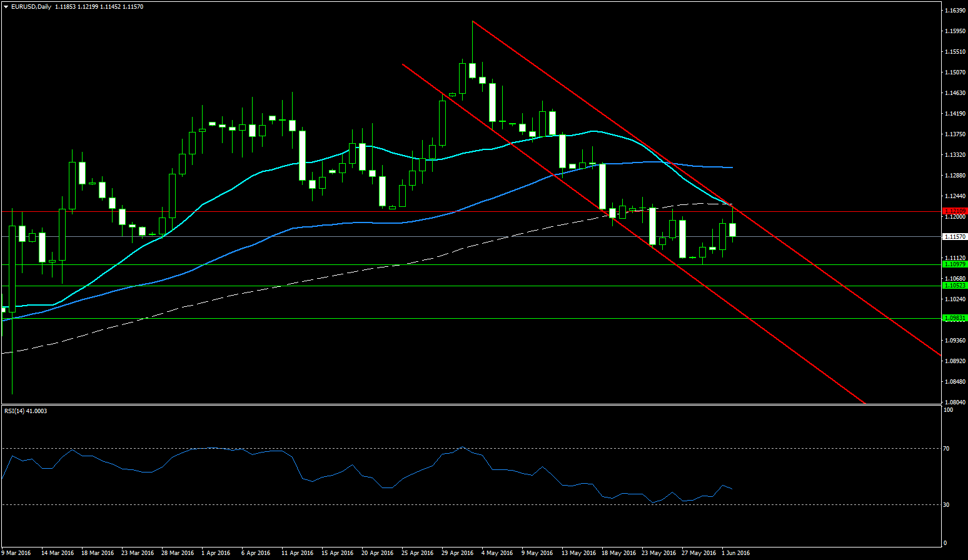Image resolution: width=968 pixels, height=560 pixels.
Task: Click the 1 Jun 2016 date label
Action: (735, 553)
